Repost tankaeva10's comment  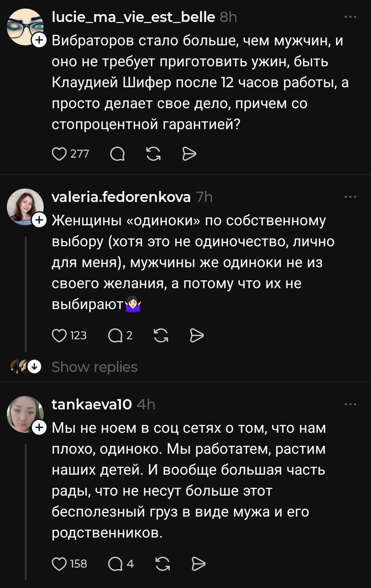[162, 564]
